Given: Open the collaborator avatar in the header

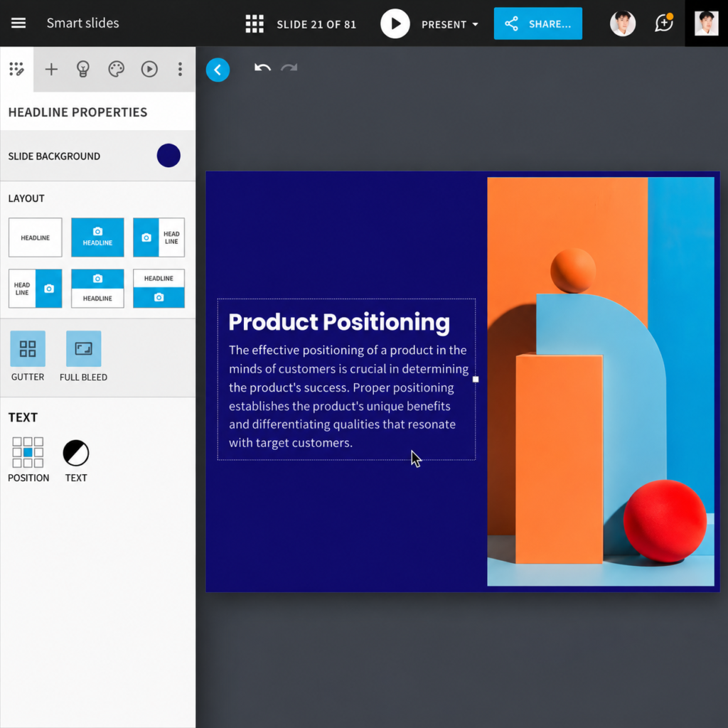Looking at the screenshot, I should [x=622, y=23].
